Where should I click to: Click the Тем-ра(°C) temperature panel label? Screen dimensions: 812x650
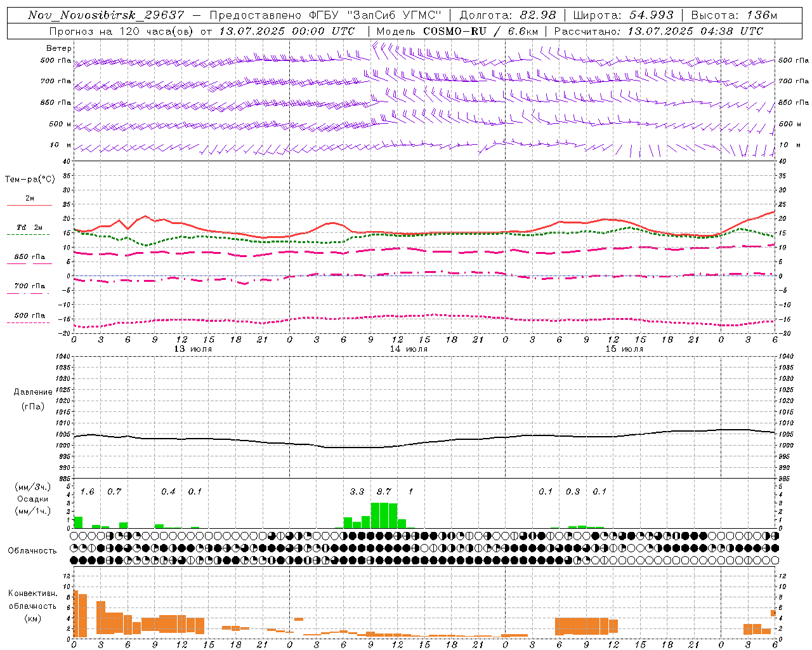[x=30, y=180]
